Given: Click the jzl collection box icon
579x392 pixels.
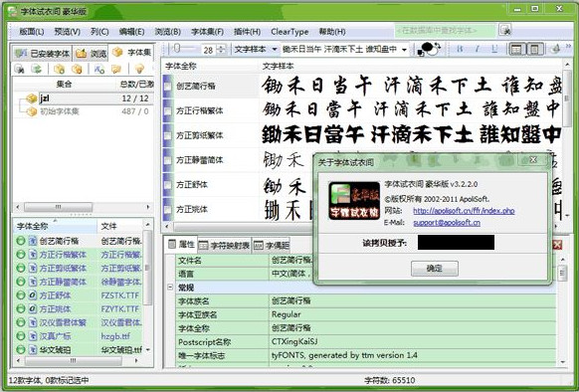Looking at the screenshot, I should [x=32, y=98].
